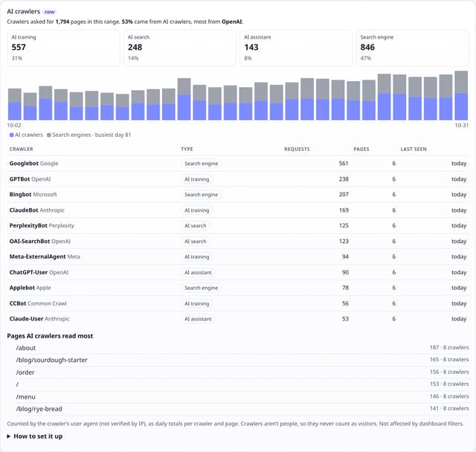Open the /menu page row
Screen dimensions: 476x452
(x=238, y=397)
